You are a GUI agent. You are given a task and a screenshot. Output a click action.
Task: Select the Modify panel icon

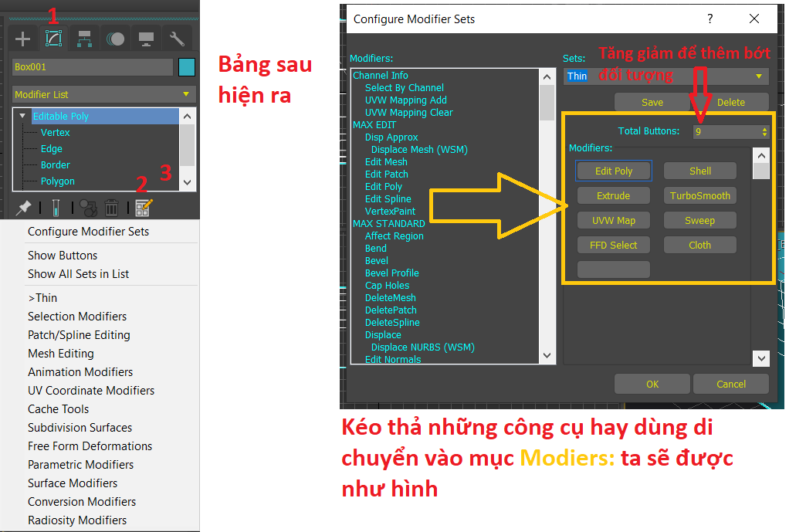click(x=53, y=38)
